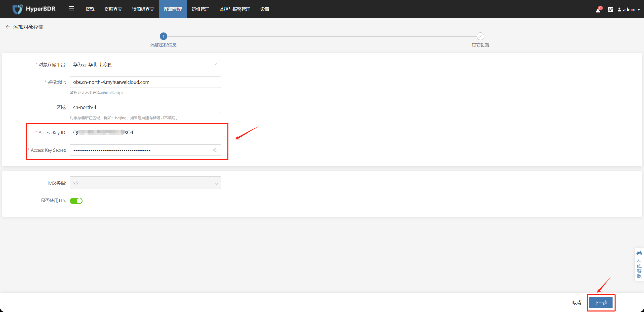Disable the 是否使用TLS switch

(76, 201)
